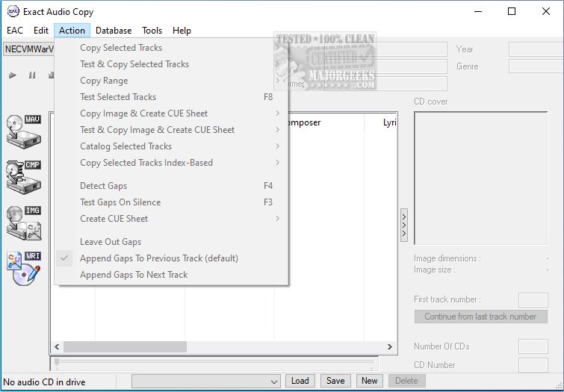Click Continue from last track number button
Viewport: 564px width, 392px height.
tap(480, 317)
